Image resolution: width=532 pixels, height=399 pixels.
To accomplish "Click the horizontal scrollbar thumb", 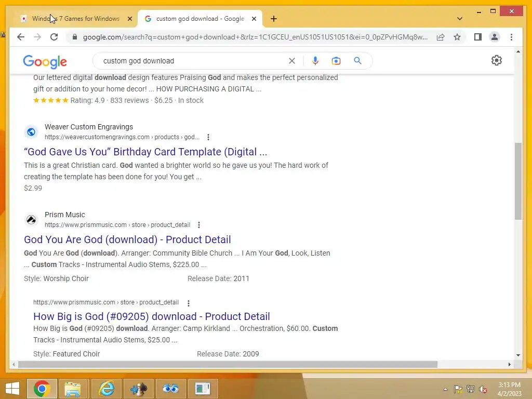I will pyautogui.click(x=228, y=364).
